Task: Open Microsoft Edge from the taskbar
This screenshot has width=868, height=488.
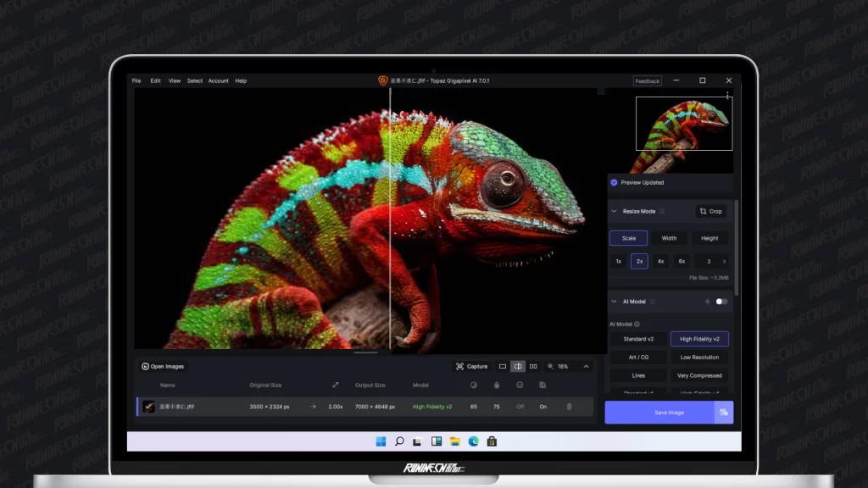Action: tap(474, 441)
